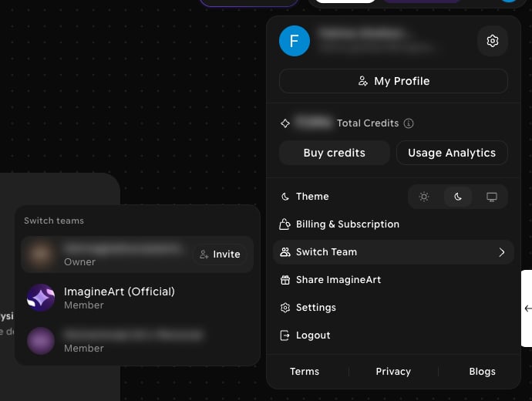Click the gear icon beside Settings entry
The height and width of the screenshot is (401, 532).
(x=285, y=308)
